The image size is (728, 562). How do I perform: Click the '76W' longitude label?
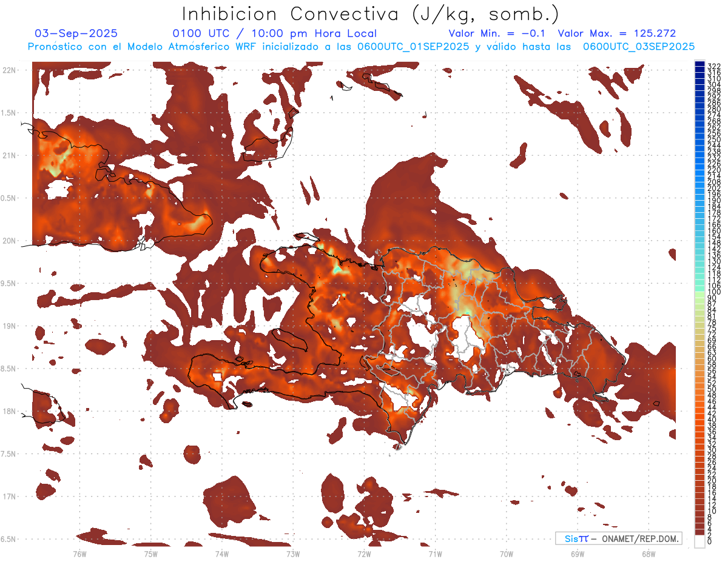click(79, 554)
